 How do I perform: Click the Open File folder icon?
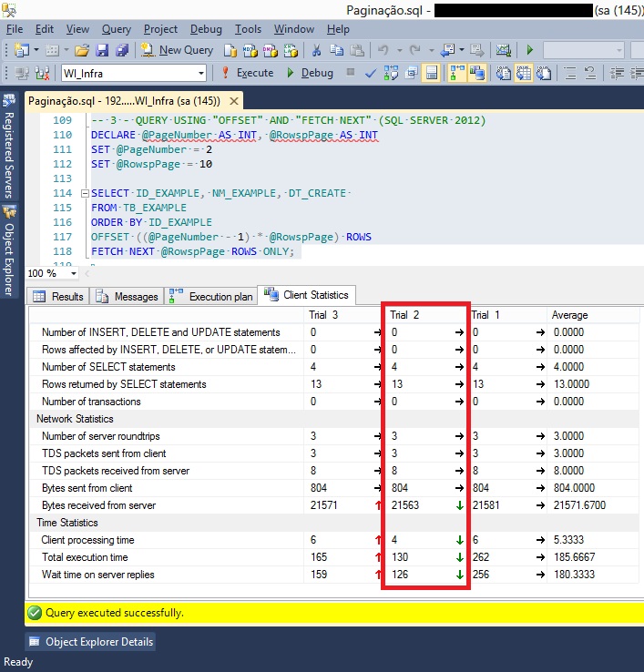[x=81, y=50]
